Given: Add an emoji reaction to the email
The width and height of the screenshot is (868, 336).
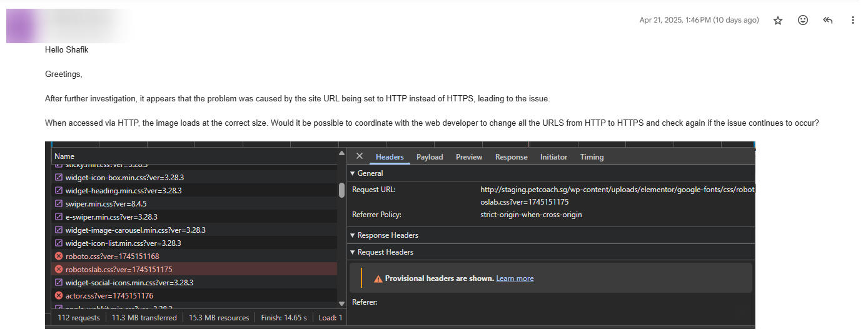Looking at the screenshot, I should click(x=803, y=21).
